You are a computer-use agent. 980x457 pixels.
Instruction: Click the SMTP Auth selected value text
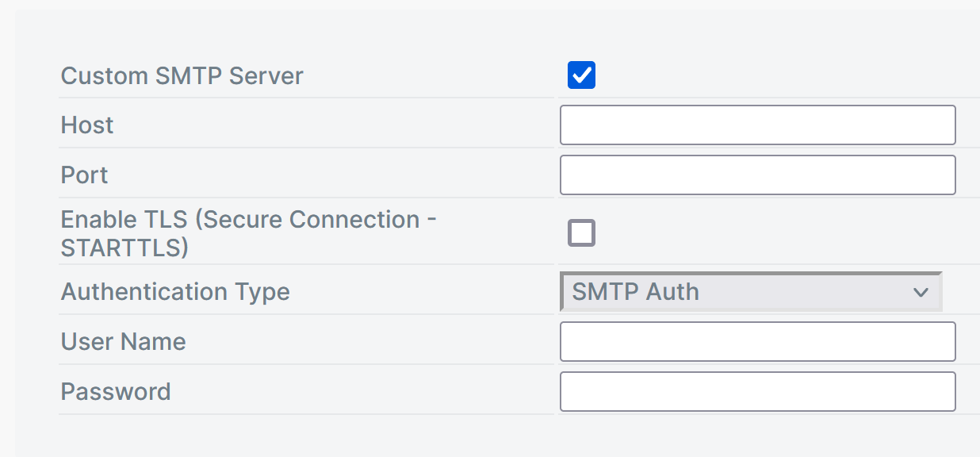636,292
